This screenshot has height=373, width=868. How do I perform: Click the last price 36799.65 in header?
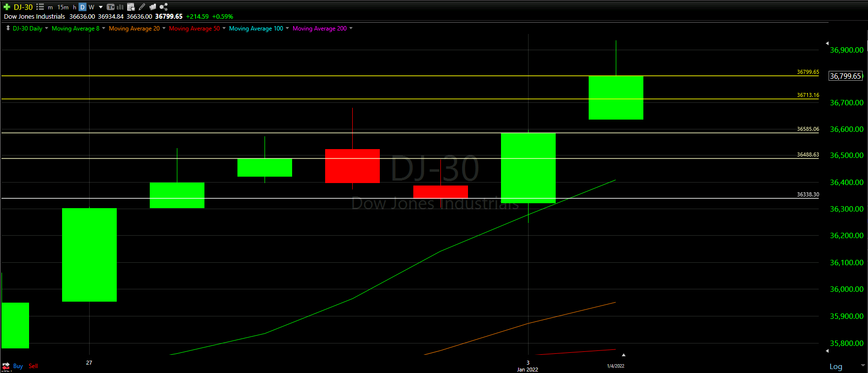[x=168, y=17]
